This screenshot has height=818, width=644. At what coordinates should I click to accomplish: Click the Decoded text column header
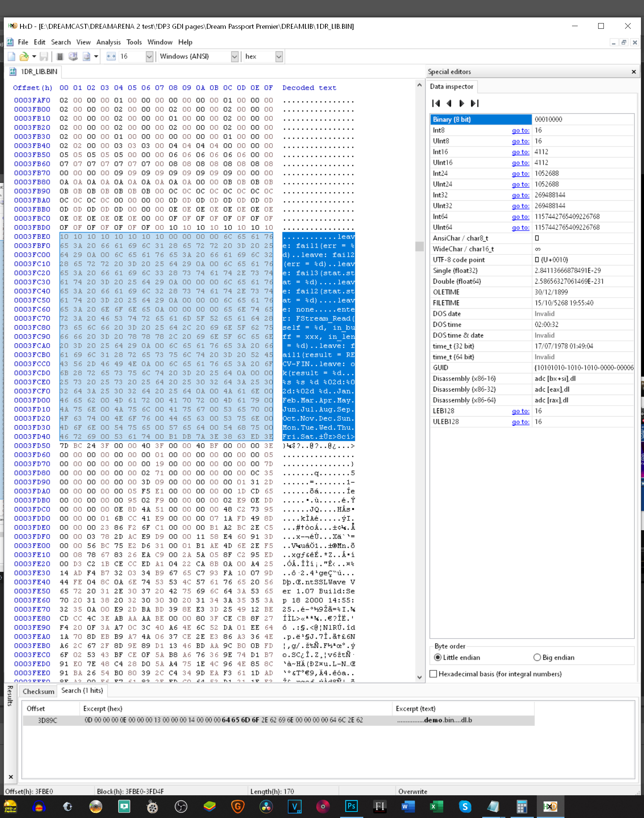point(309,88)
